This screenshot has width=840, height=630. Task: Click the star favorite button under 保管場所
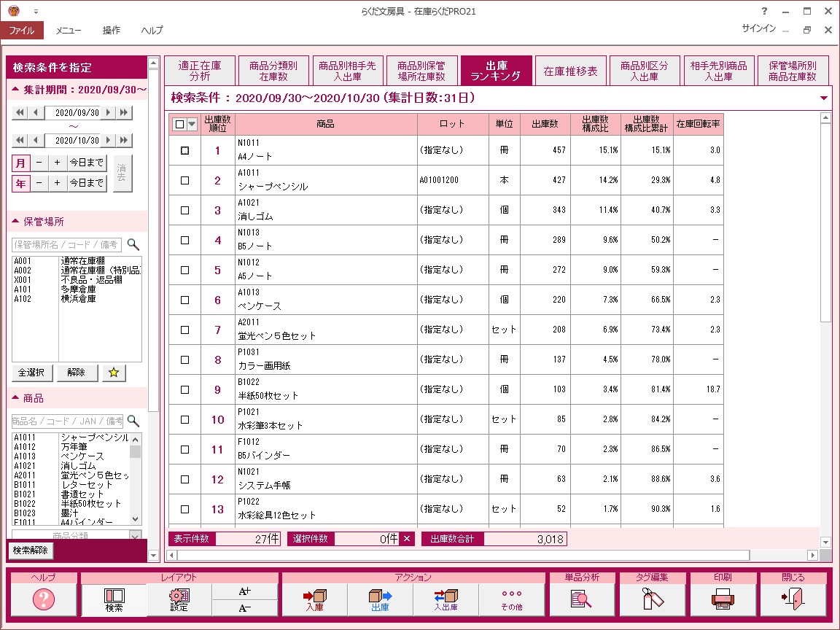114,373
